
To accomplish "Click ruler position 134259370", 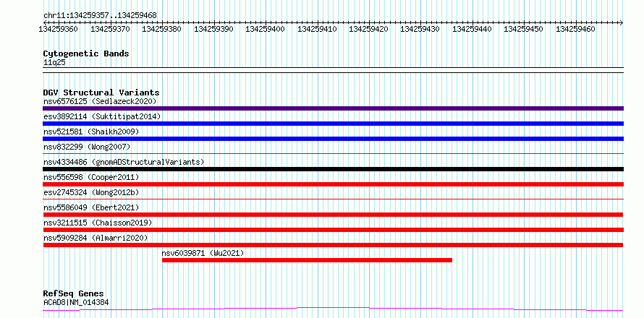I will click(x=110, y=29).
